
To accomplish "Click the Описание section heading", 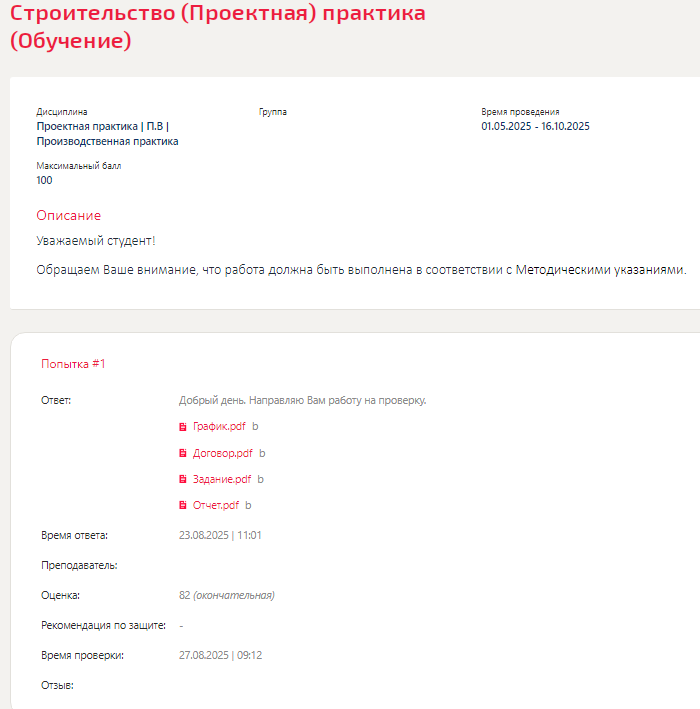I will tap(69, 215).
